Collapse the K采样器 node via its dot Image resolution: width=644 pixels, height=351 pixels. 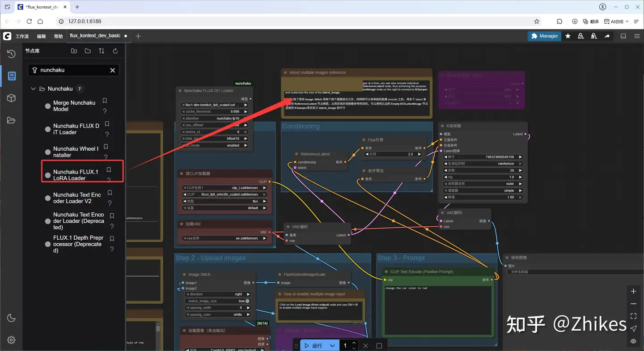pyautogui.click(x=442, y=126)
